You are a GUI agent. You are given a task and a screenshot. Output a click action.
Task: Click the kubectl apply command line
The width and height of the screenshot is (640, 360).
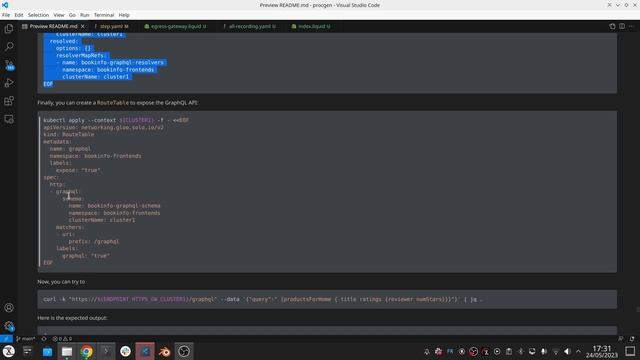116,120
